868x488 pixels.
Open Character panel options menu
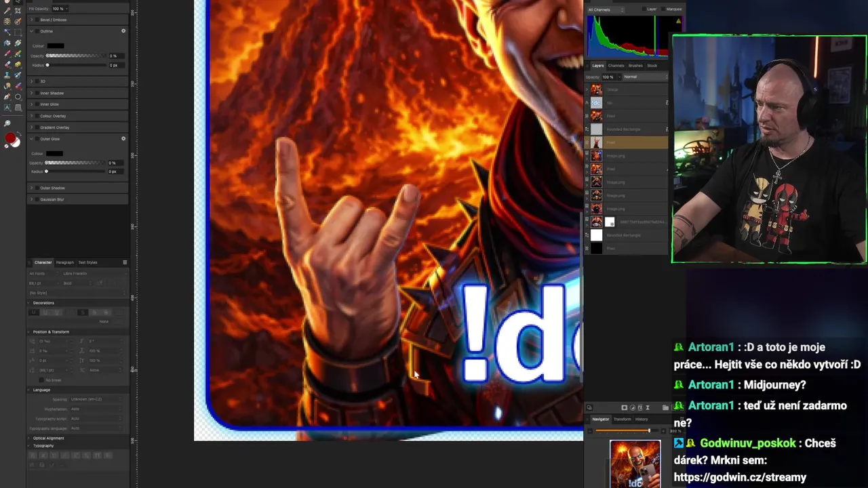(x=125, y=262)
